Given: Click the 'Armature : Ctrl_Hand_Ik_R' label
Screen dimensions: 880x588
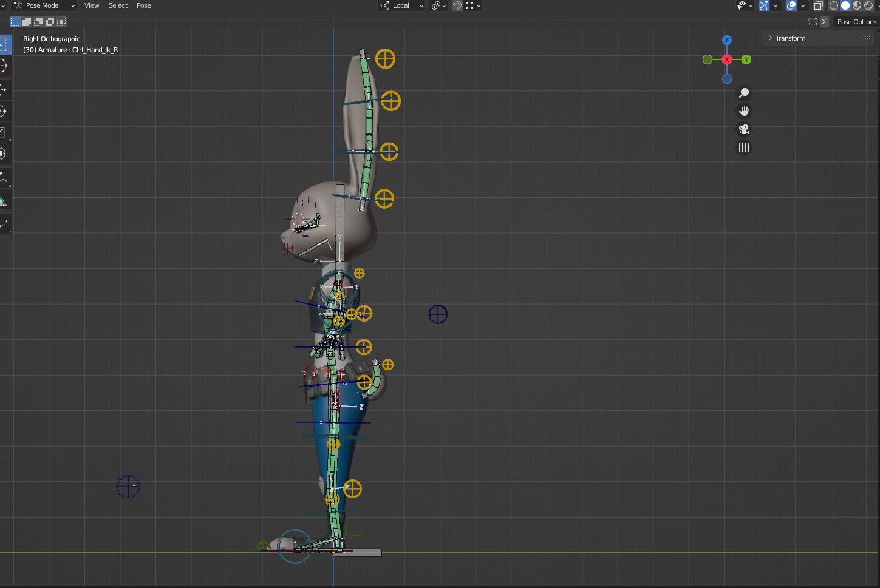Looking at the screenshot, I should 78,50.
